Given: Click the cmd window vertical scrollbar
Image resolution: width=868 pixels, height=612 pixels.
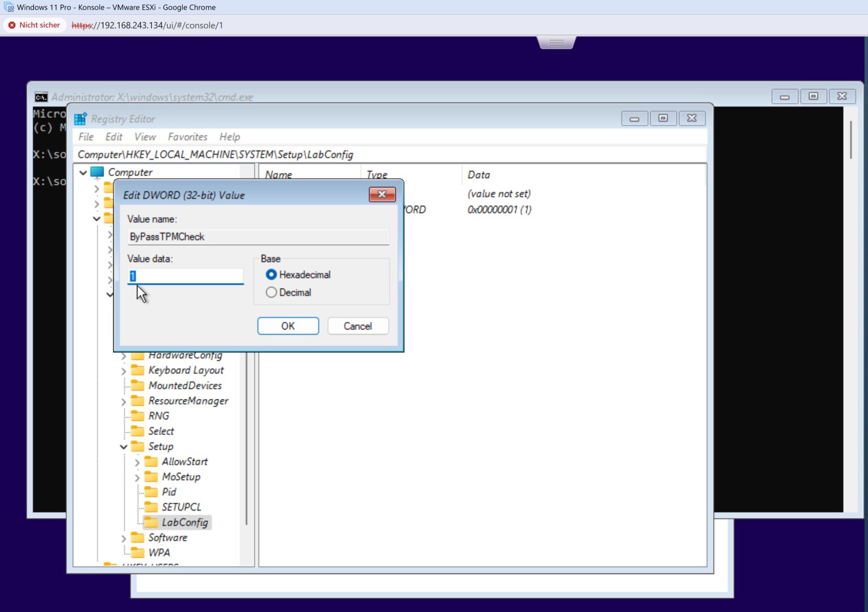Looking at the screenshot, I should (x=850, y=139).
